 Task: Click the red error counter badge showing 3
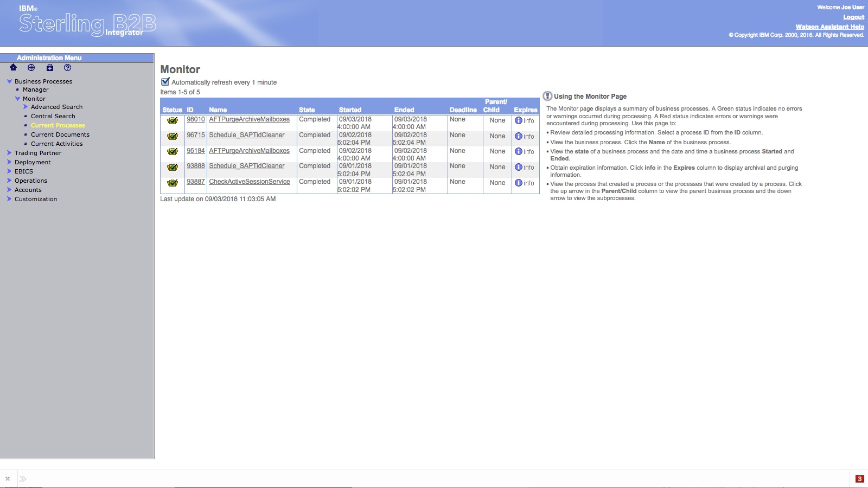coord(859,479)
